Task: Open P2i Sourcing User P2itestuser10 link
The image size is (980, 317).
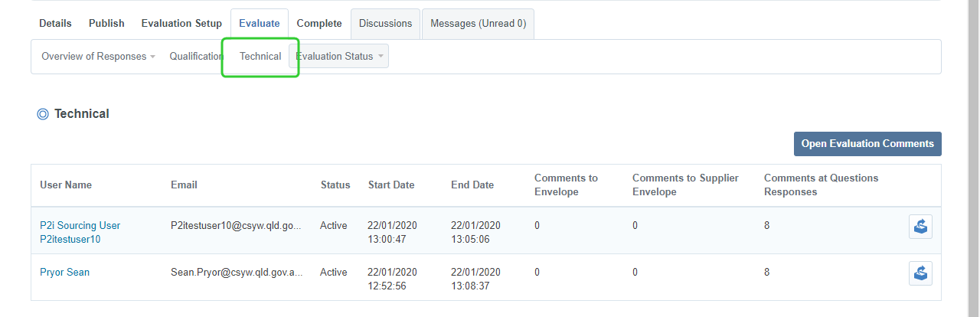Action: [x=80, y=232]
